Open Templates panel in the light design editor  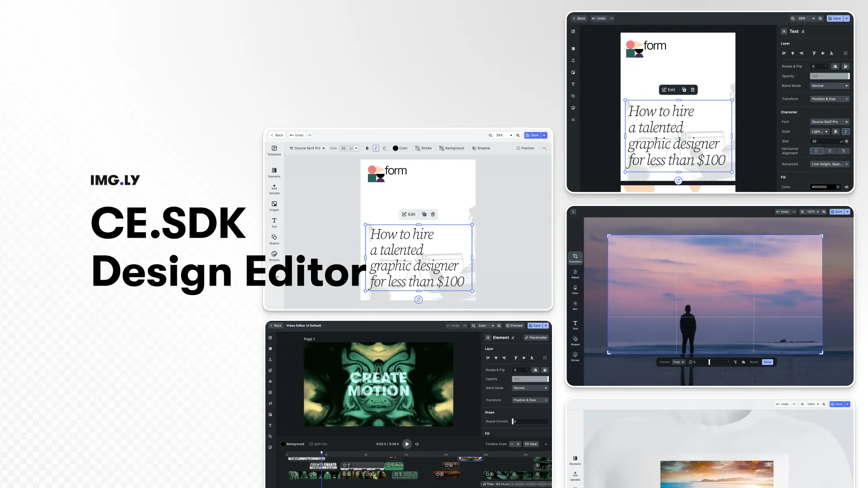(274, 150)
